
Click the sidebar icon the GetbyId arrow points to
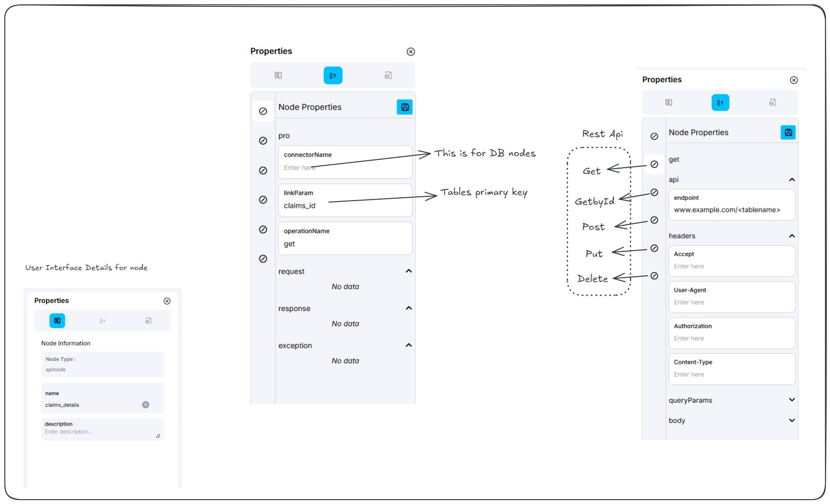[x=654, y=192]
